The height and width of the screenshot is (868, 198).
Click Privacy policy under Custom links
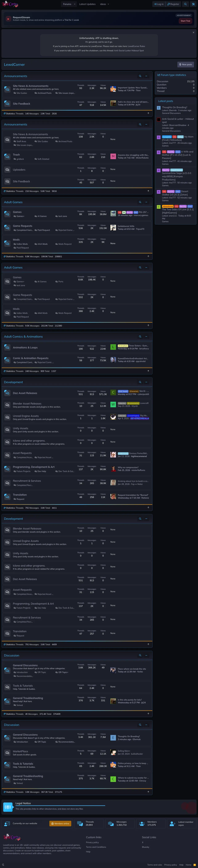[x=92, y=842]
